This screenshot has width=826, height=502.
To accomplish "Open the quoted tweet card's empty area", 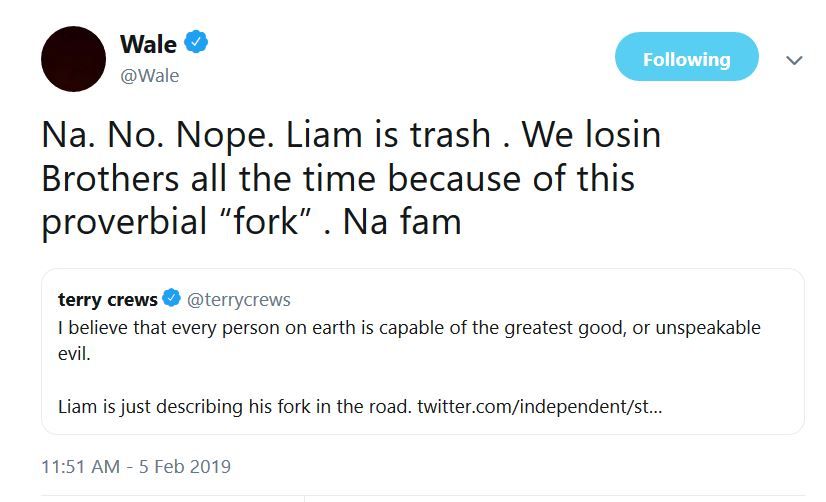I will click(600, 375).
